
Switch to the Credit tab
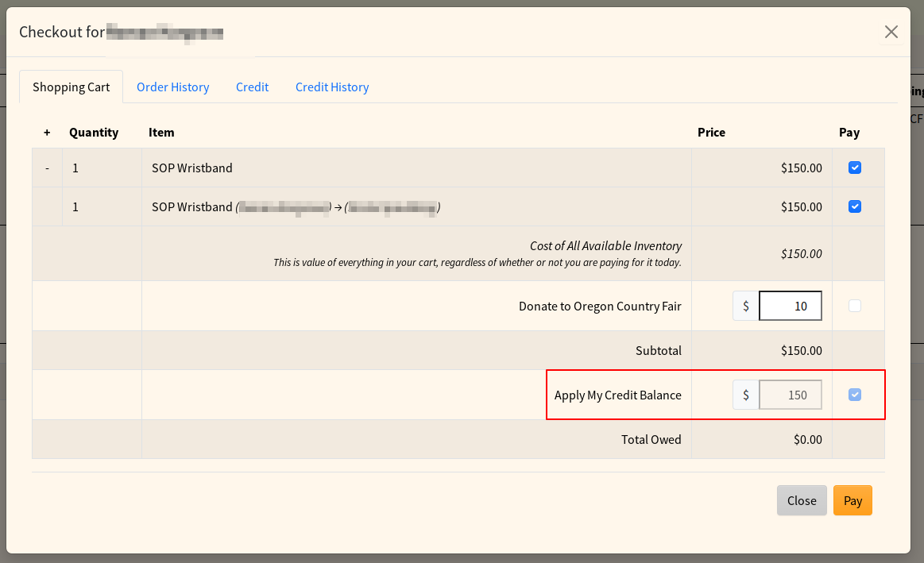[252, 87]
